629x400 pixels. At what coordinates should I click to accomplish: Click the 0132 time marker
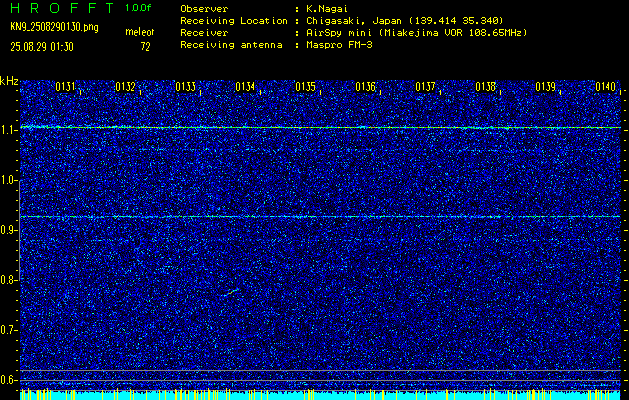tap(125, 87)
